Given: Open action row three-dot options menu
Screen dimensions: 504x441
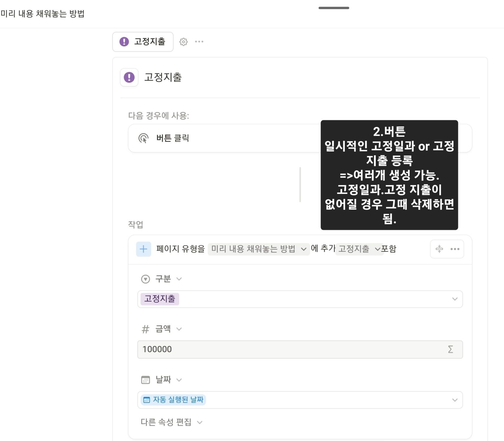Looking at the screenshot, I should [x=455, y=249].
